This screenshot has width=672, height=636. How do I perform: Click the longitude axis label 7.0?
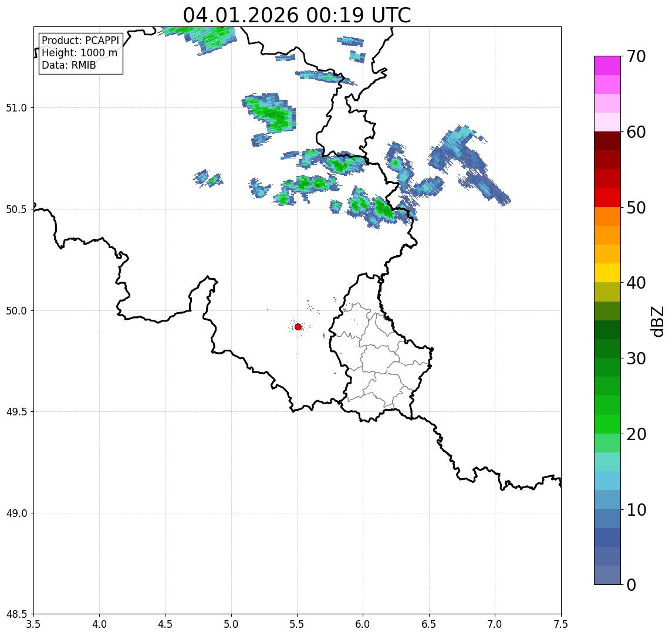495,624
